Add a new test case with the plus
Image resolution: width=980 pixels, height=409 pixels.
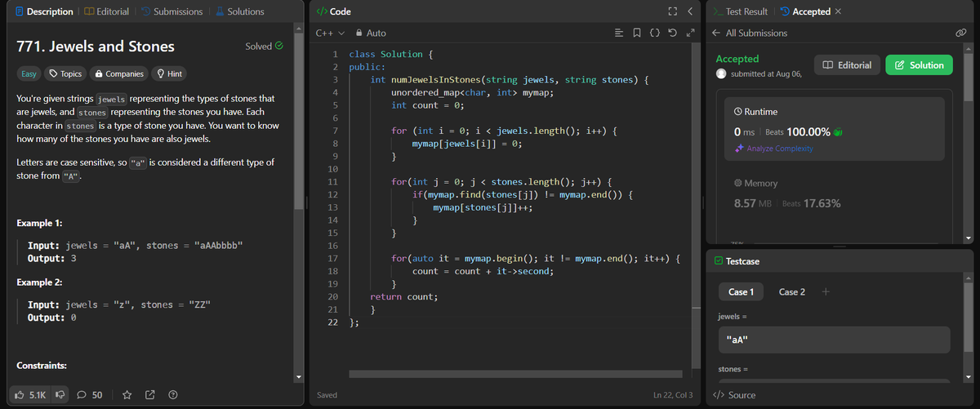tap(826, 291)
